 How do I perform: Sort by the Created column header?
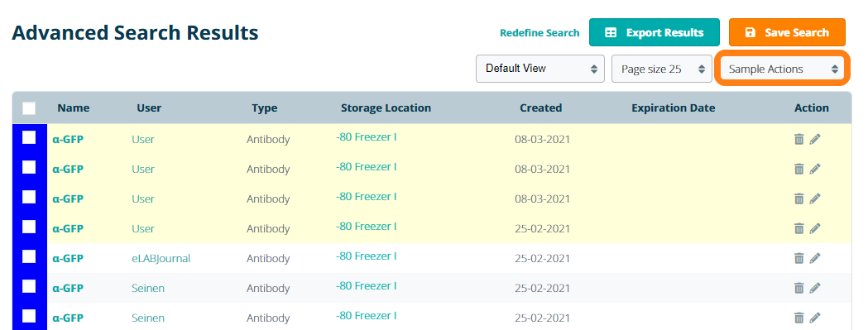click(x=541, y=108)
